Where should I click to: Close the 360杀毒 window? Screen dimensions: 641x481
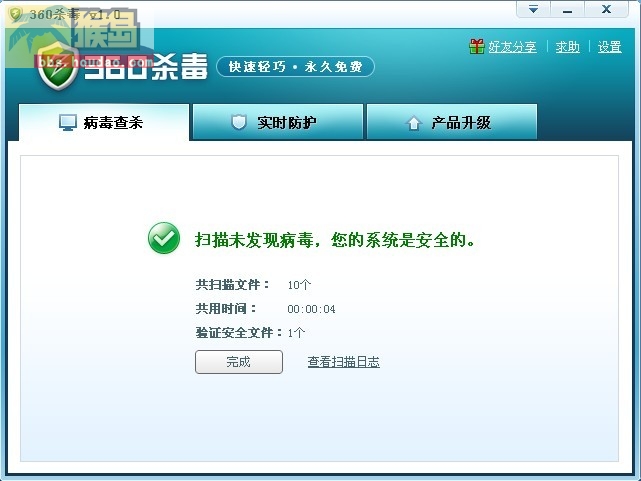[x=606, y=9]
